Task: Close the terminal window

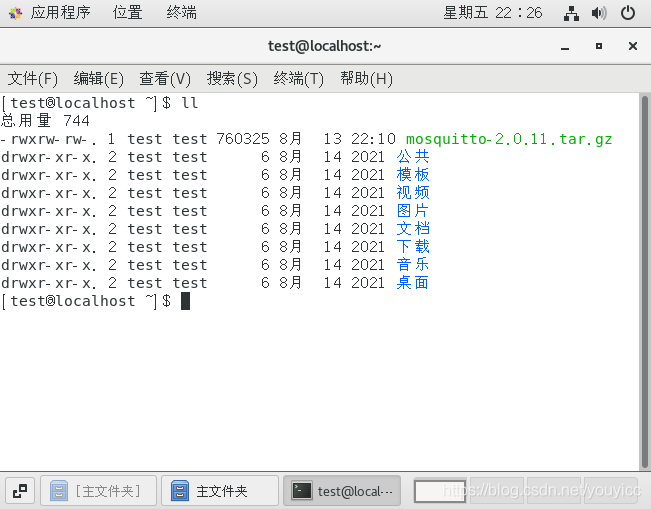Action: [x=633, y=46]
